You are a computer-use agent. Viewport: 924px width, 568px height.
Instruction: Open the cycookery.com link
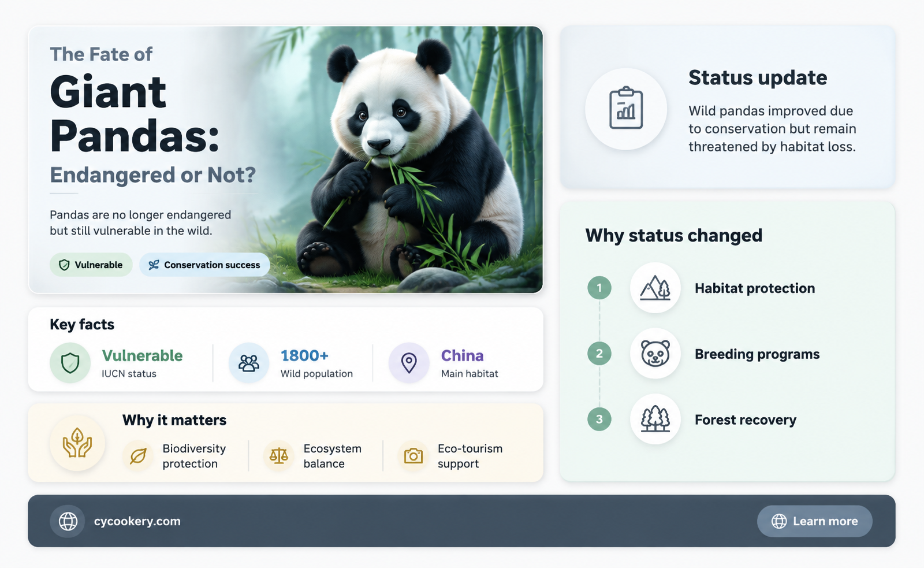pyautogui.click(x=137, y=521)
